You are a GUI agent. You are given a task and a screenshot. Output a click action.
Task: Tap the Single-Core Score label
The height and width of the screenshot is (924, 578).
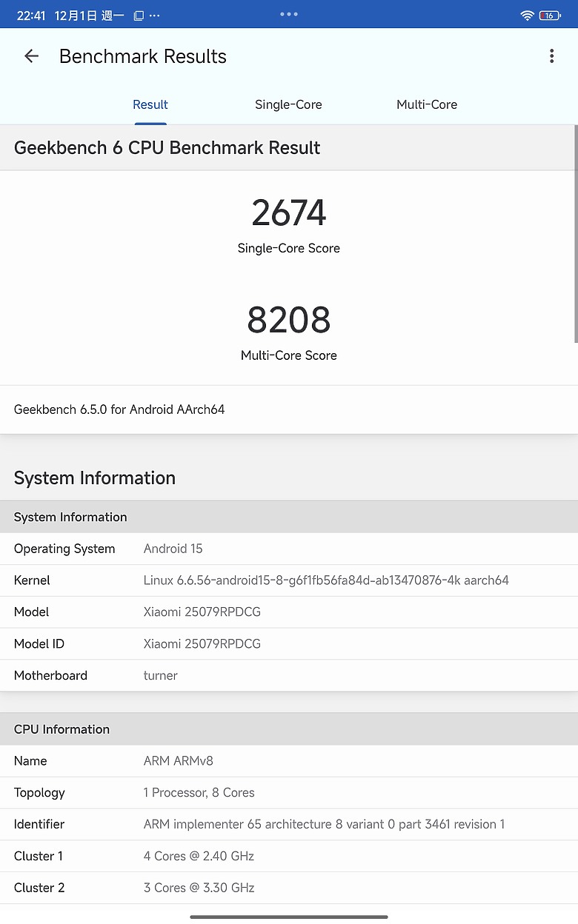pyautogui.click(x=289, y=248)
